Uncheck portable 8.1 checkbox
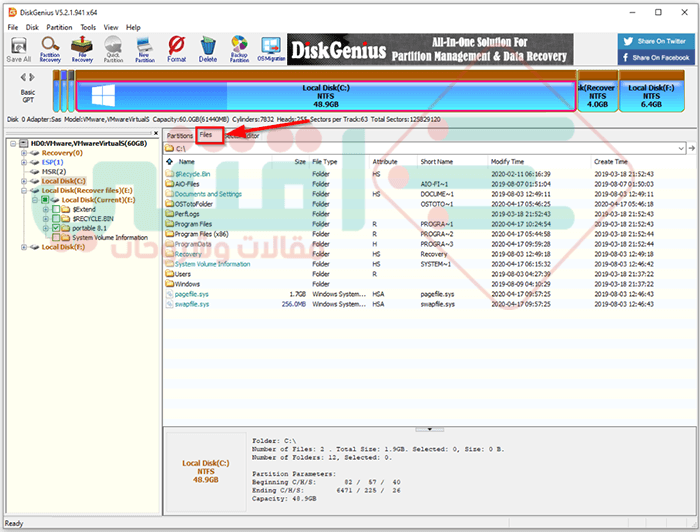This screenshot has width=700, height=532. [x=56, y=228]
